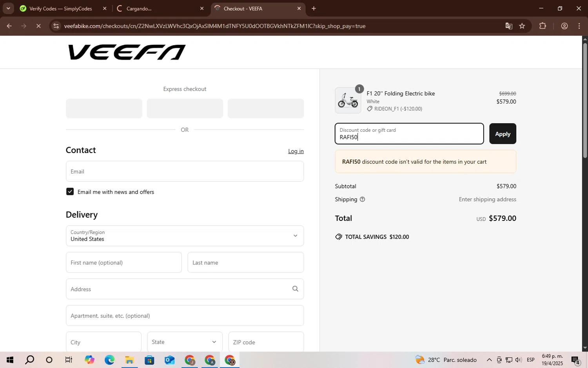Apply the RAFI50 discount code

pyautogui.click(x=503, y=134)
